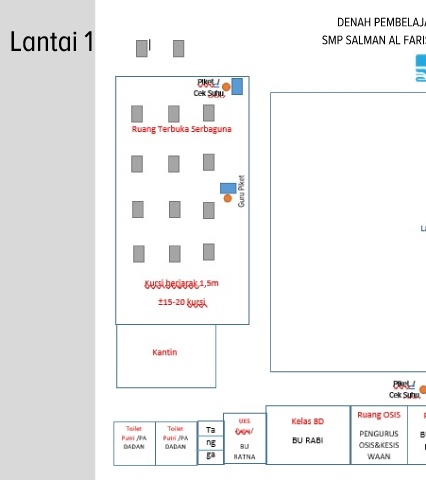
Task: Select the Lantai 1 heading text
Action: (x=52, y=42)
